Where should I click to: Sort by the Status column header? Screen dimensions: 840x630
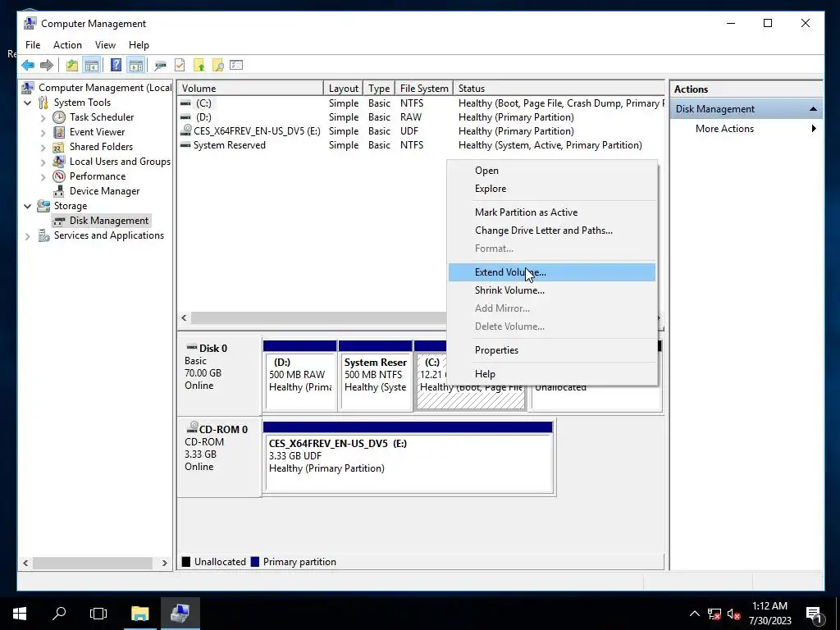pyautogui.click(x=559, y=89)
